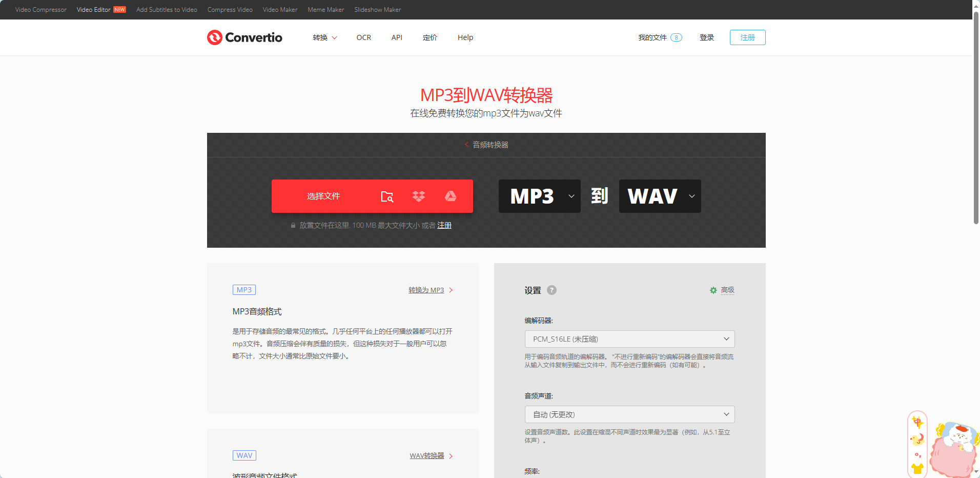The width and height of the screenshot is (980, 478).
Task: Click the 注册 sign-up button
Action: click(x=747, y=37)
